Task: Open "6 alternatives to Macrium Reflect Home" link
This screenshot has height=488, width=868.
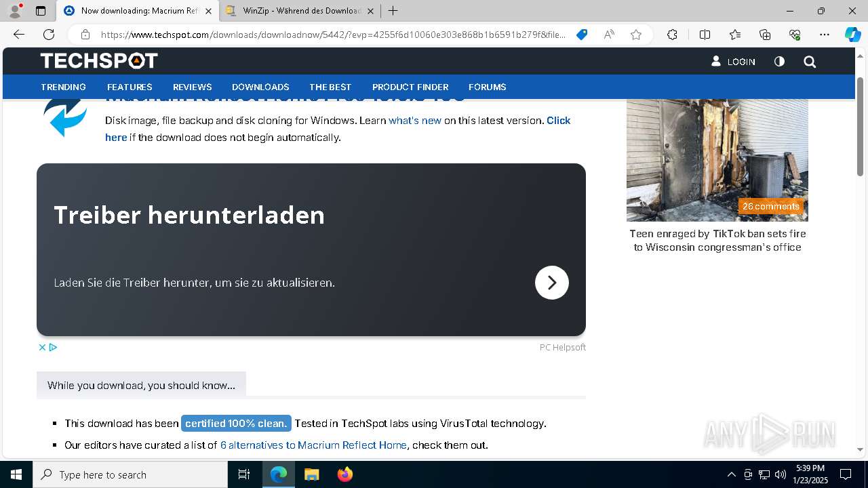Action: [313, 445]
